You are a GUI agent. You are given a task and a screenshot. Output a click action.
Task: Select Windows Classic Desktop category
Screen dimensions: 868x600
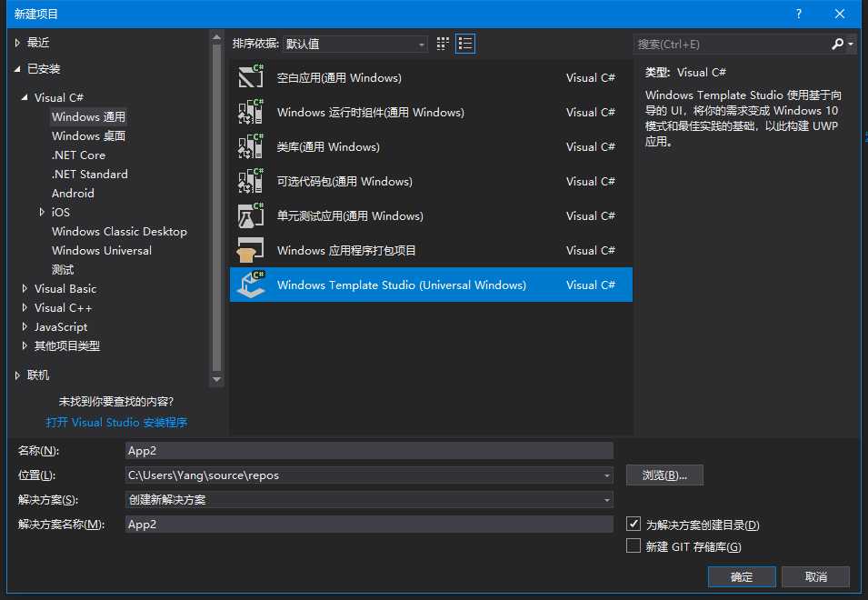pos(120,232)
